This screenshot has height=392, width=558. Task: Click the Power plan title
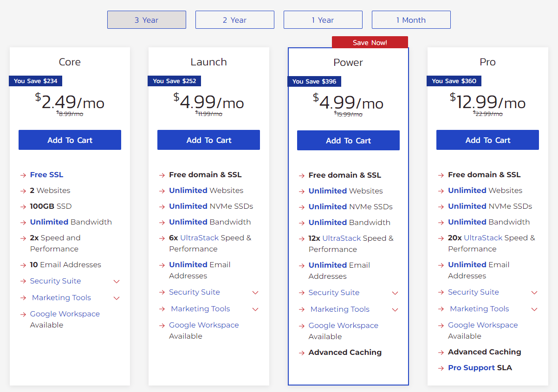pyautogui.click(x=348, y=62)
